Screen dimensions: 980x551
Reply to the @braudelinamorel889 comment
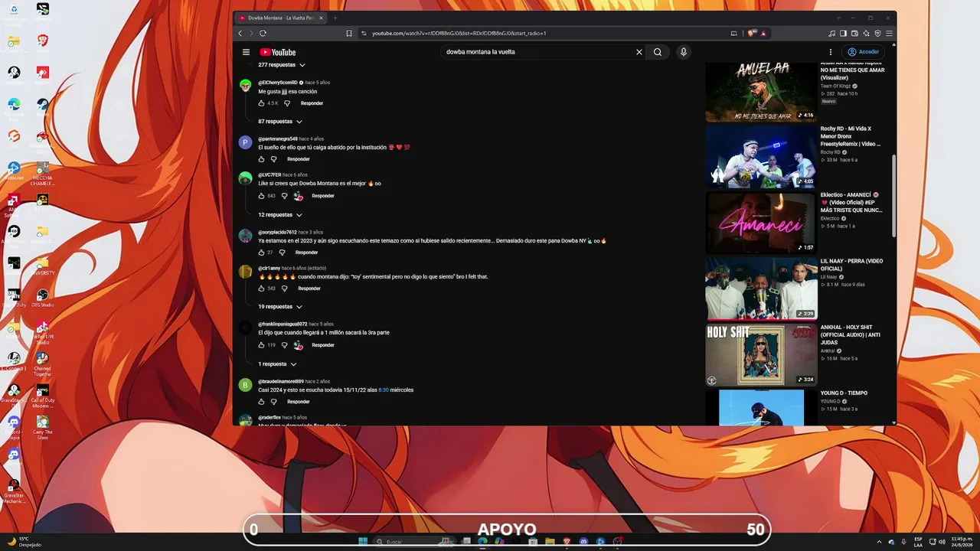299,402
